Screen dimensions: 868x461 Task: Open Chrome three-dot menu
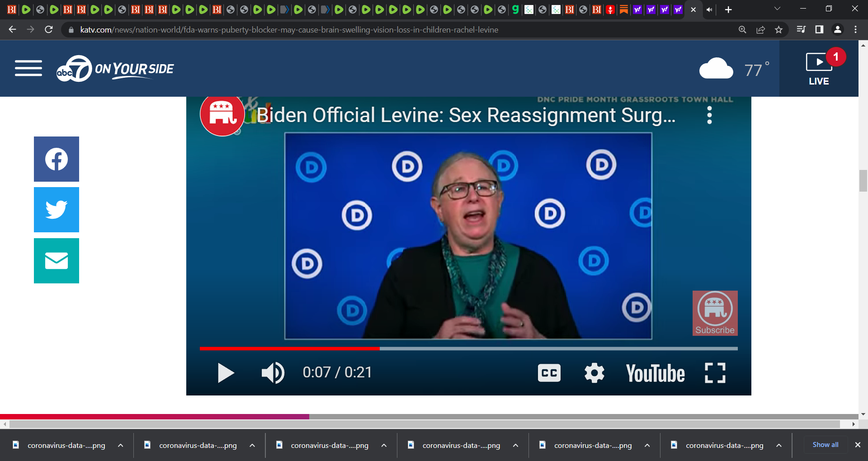(855, 29)
